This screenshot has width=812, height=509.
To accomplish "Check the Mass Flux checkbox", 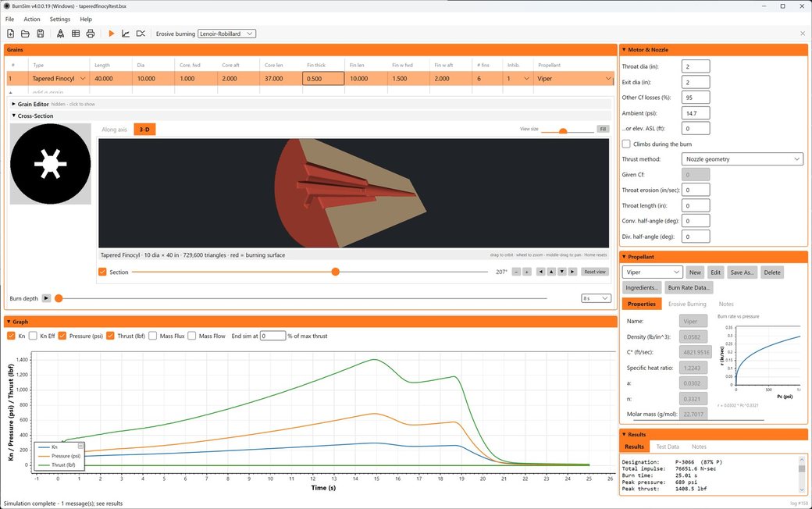I will (x=153, y=336).
